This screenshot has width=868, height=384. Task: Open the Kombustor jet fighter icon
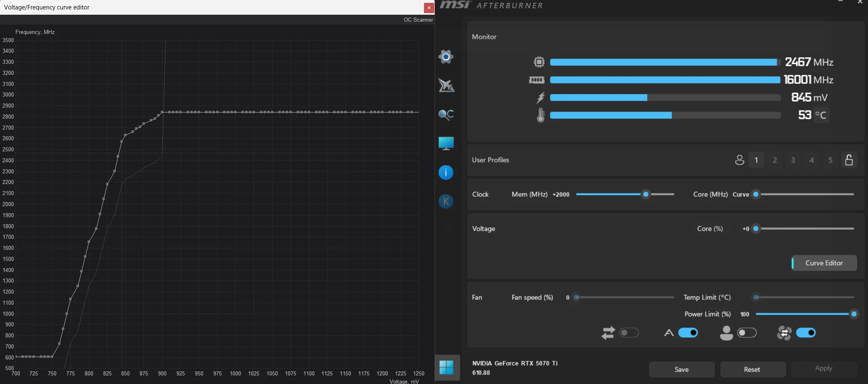click(x=446, y=85)
